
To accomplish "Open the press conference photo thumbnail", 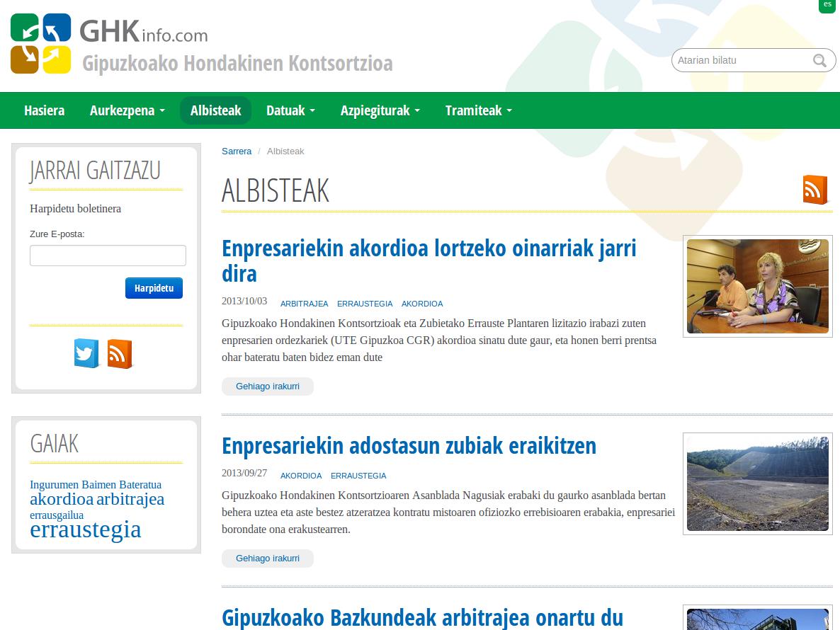I will (757, 286).
